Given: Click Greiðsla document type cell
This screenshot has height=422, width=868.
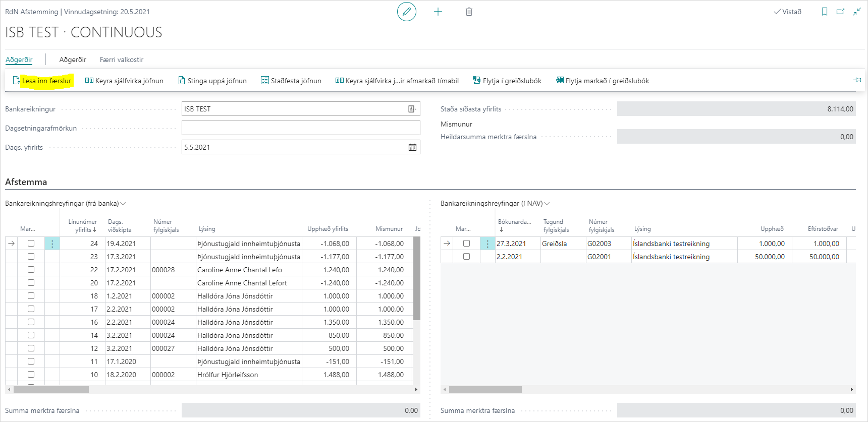Looking at the screenshot, I should pos(554,244).
